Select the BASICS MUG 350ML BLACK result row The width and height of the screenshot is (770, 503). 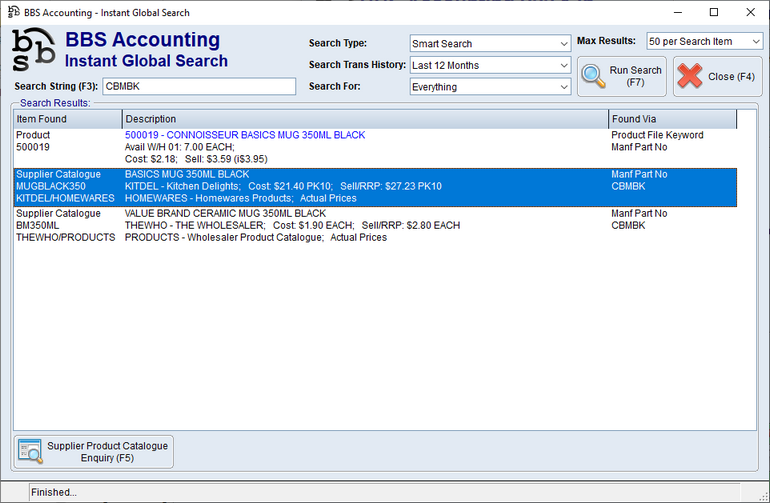(364, 186)
